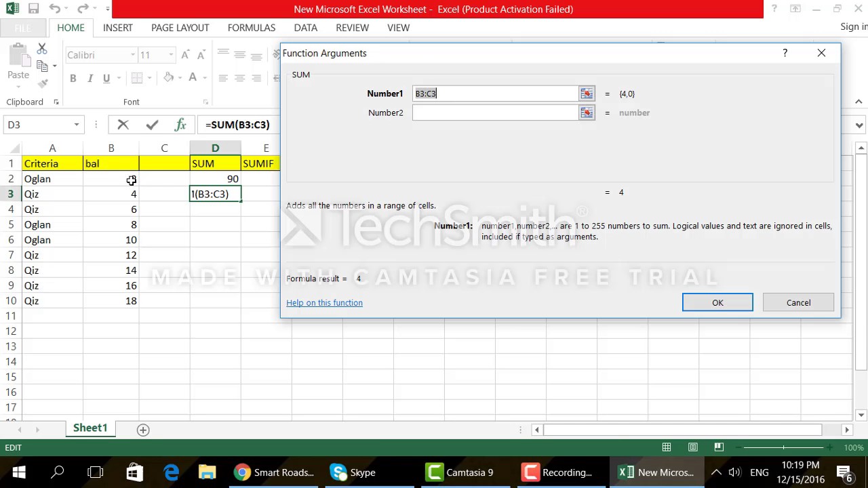Toggle Align Right for cell text
Screen dimensions: 868x488
[256, 79]
